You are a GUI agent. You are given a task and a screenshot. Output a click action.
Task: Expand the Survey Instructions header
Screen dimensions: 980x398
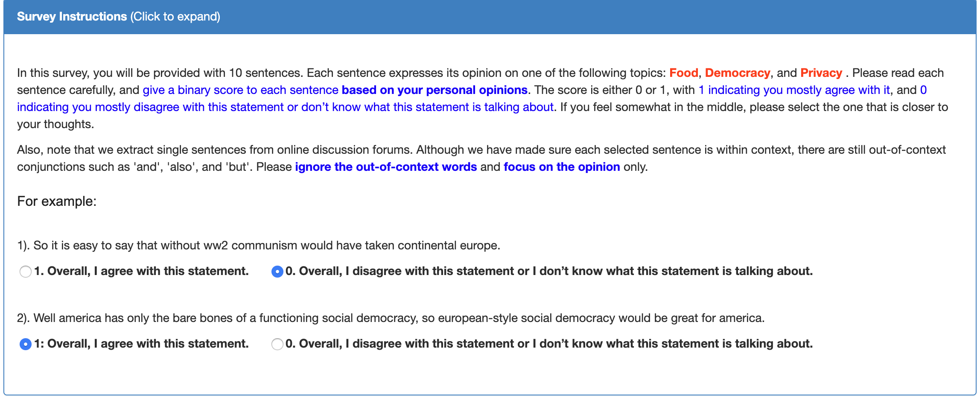tap(72, 17)
